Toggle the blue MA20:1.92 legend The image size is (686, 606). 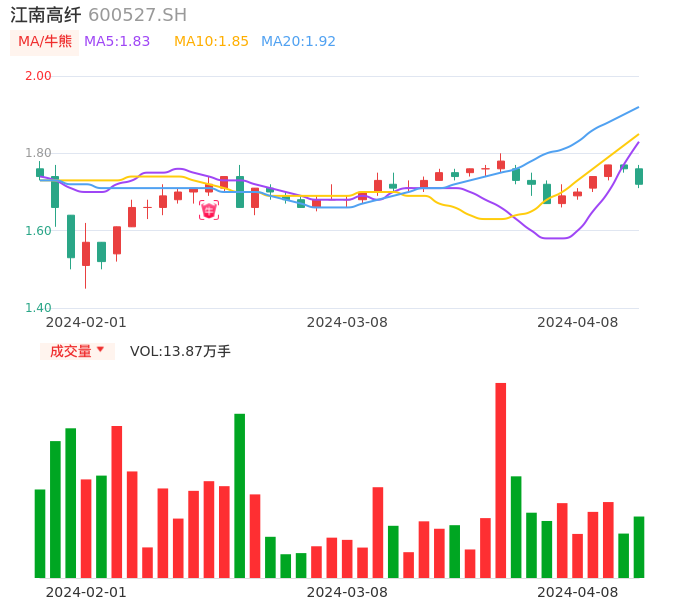click(x=298, y=42)
